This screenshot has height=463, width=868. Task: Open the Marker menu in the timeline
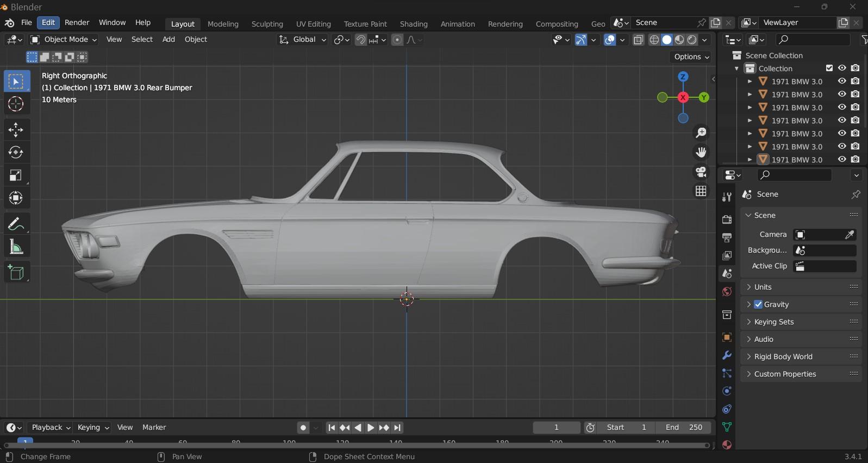(154, 428)
